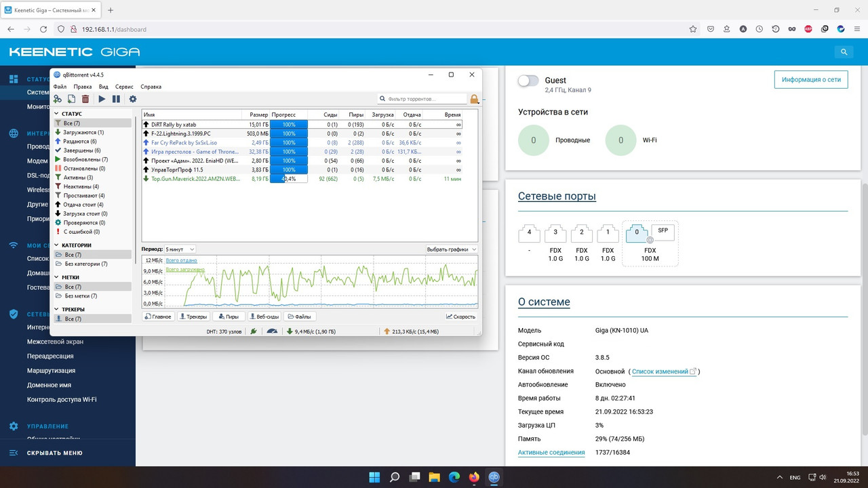Open the Активные соединения link
868x488 pixels.
(x=551, y=452)
